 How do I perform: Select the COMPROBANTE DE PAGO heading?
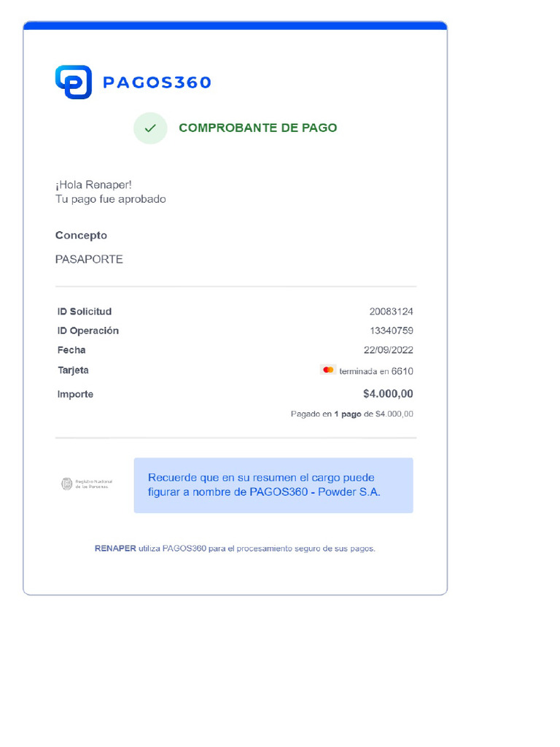point(257,128)
